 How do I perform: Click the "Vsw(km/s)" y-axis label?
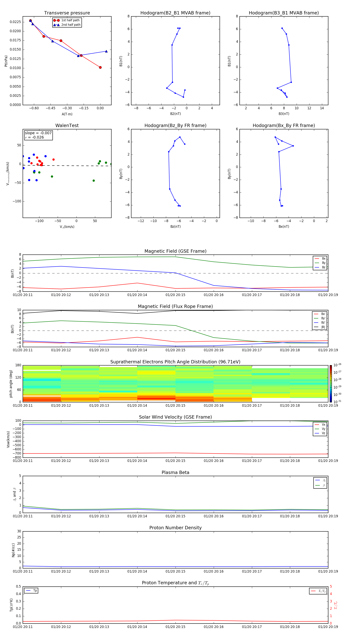tap(8, 439)
